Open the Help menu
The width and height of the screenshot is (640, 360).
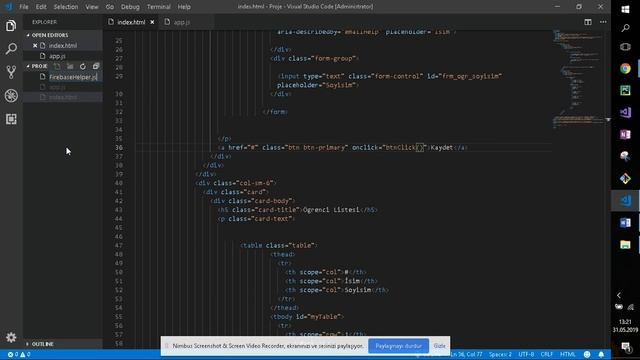pyautogui.click(x=184, y=7)
